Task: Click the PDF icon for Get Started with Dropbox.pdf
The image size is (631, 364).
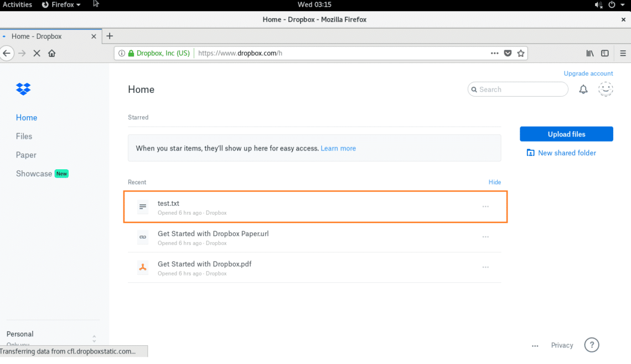Action: (143, 267)
